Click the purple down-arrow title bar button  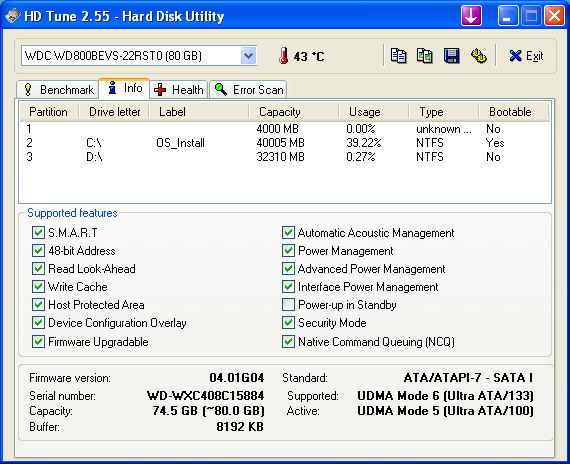pyautogui.click(x=471, y=16)
